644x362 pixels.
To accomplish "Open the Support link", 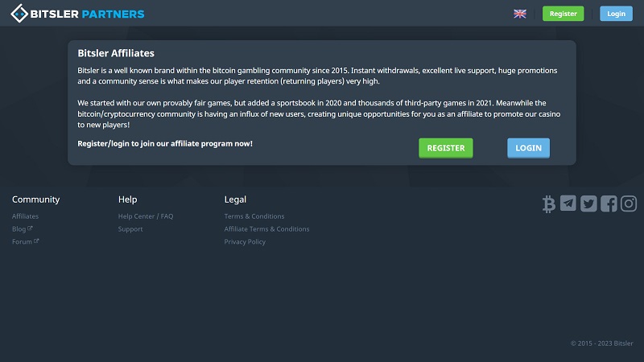I will 130,229.
